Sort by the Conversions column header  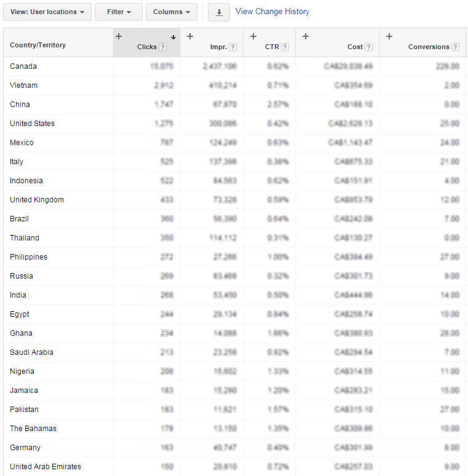coord(429,47)
